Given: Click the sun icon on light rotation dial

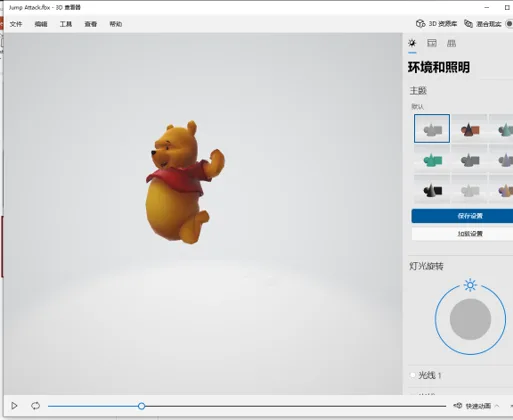Looking at the screenshot, I should [x=470, y=285].
